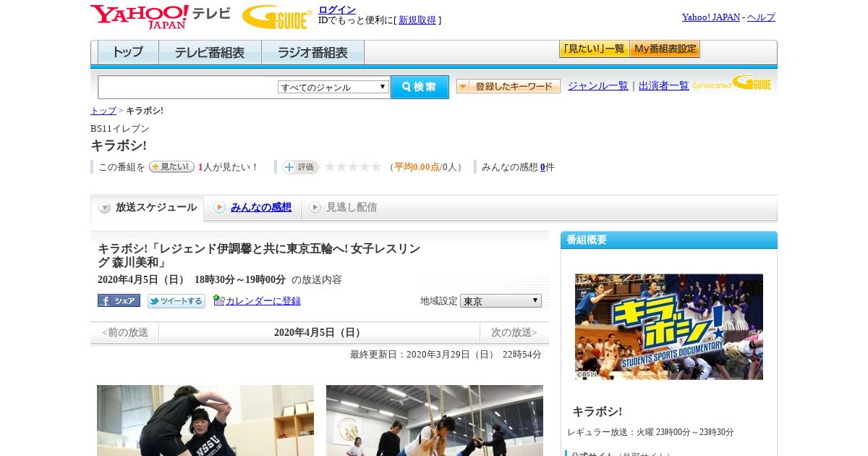
Task: Select the first rating star
Action: tap(330, 166)
